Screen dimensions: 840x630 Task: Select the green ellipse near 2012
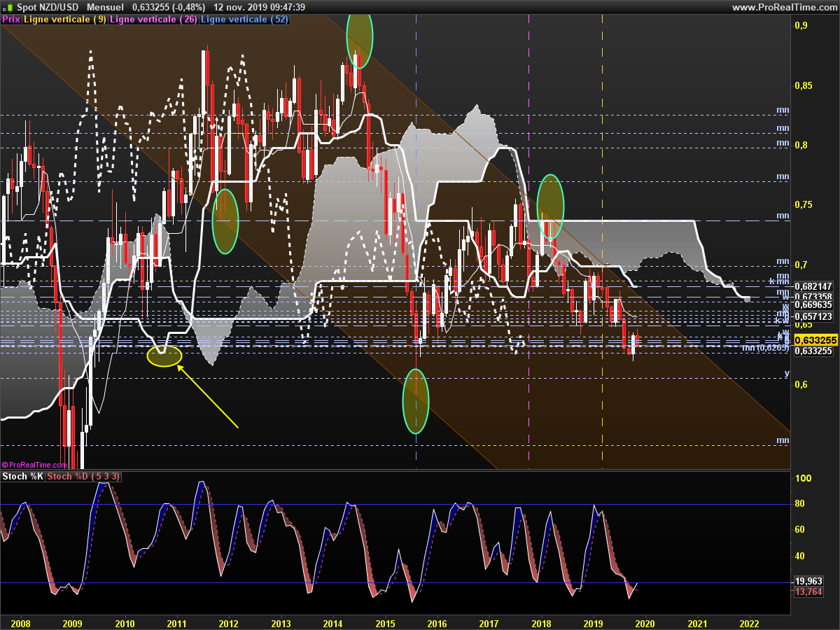point(225,221)
